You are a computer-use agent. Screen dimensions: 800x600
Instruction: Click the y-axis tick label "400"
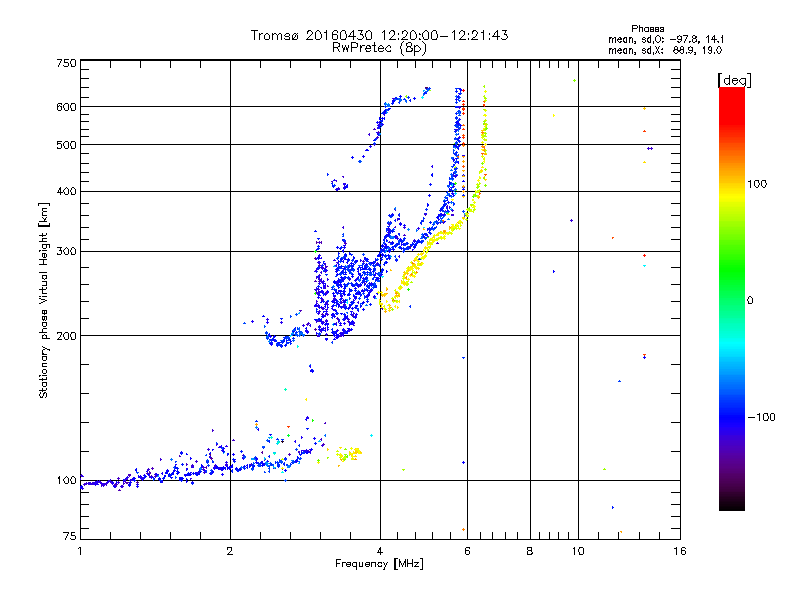tap(66, 191)
